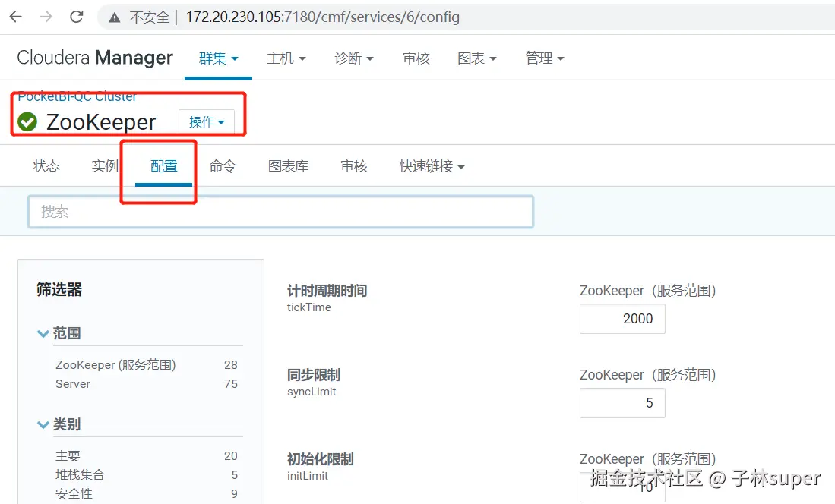Image resolution: width=835 pixels, height=504 pixels.
Task: Switch to the 命令 tab
Action: [223, 166]
